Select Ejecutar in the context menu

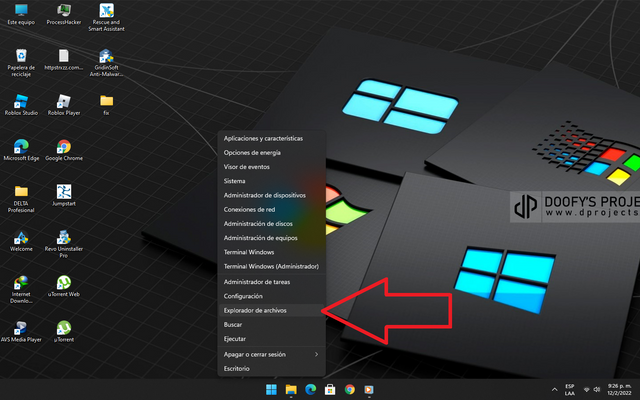tap(271, 339)
